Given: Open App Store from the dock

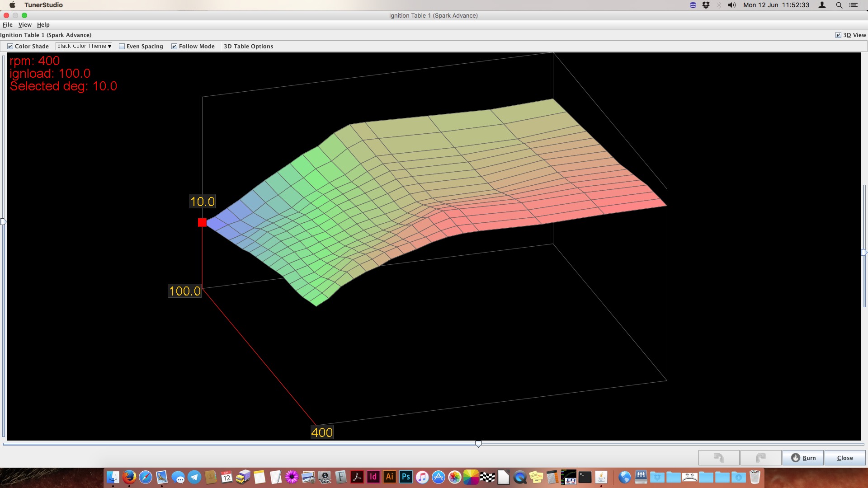Looking at the screenshot, I should [439, 477].
